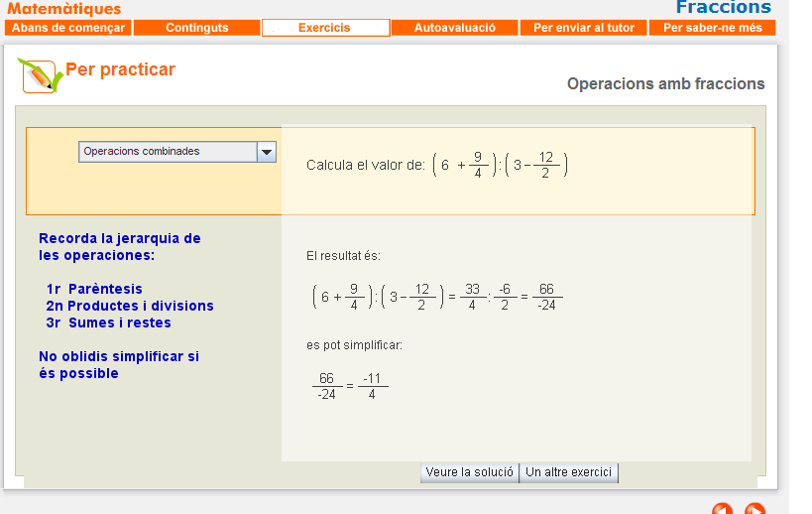Open the Per saber-ne més tab
This screenshot has width=812, height=514.
tap(712, 28)
